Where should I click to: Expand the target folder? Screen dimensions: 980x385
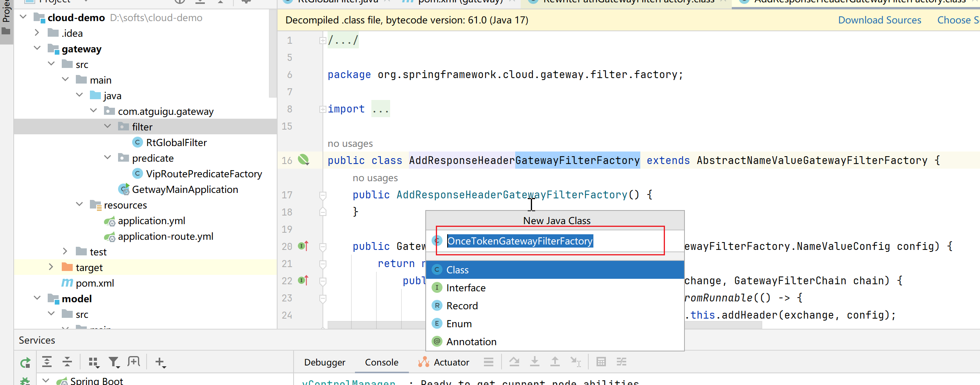point(51,267)
